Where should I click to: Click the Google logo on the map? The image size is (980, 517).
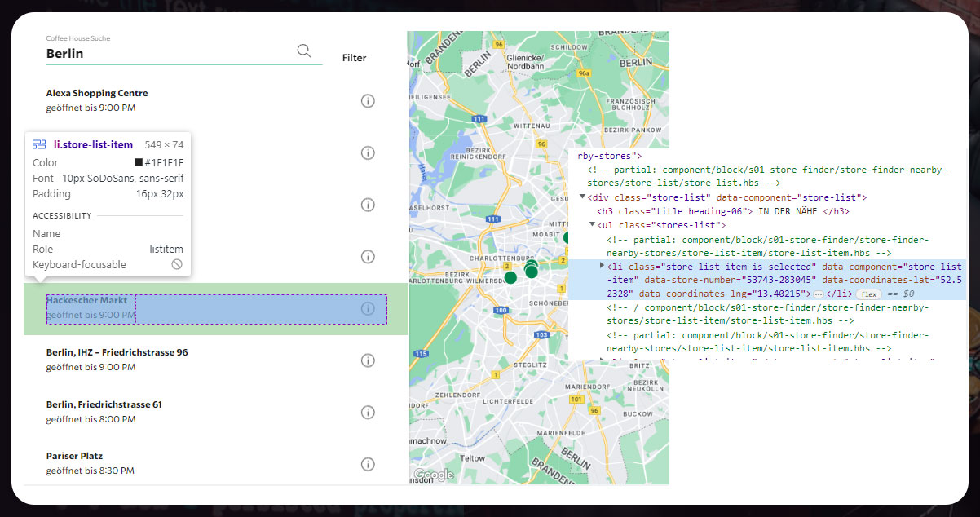pyautogui.click(x=434, y=475)
